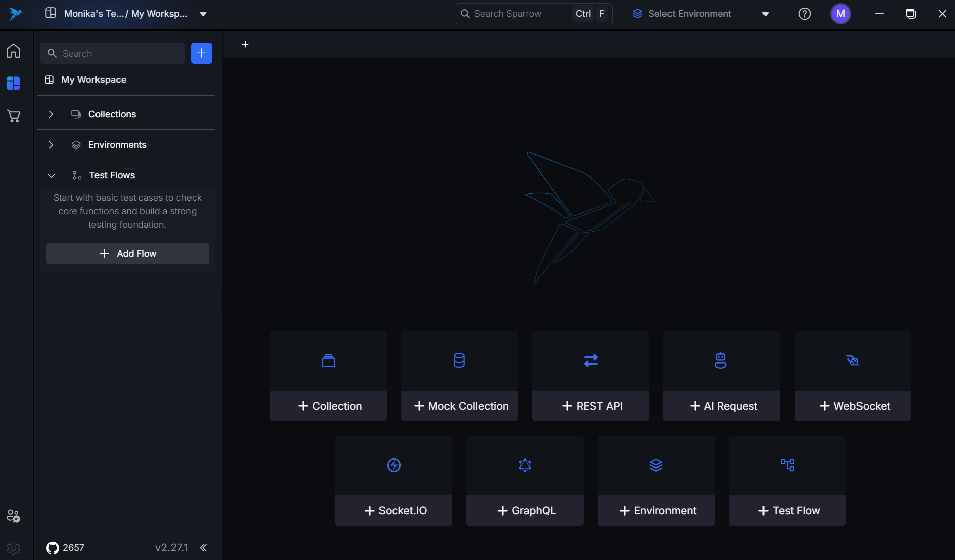
Task: Click the Test Flow nodes icon
Action: point(787,465)
